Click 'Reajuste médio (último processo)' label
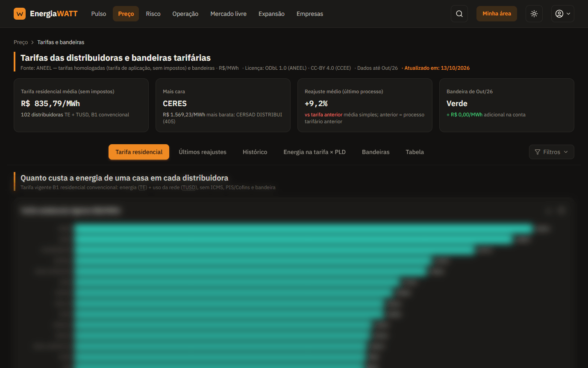This screenshot has width=588, height=368. point(344,92)
